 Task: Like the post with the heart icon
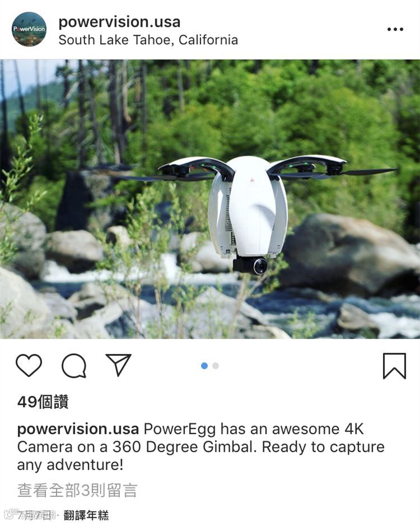[x=29, y=366]
